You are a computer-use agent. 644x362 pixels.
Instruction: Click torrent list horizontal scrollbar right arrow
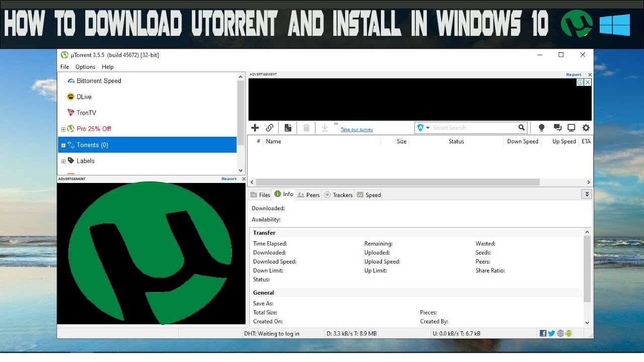coord(589,182)
